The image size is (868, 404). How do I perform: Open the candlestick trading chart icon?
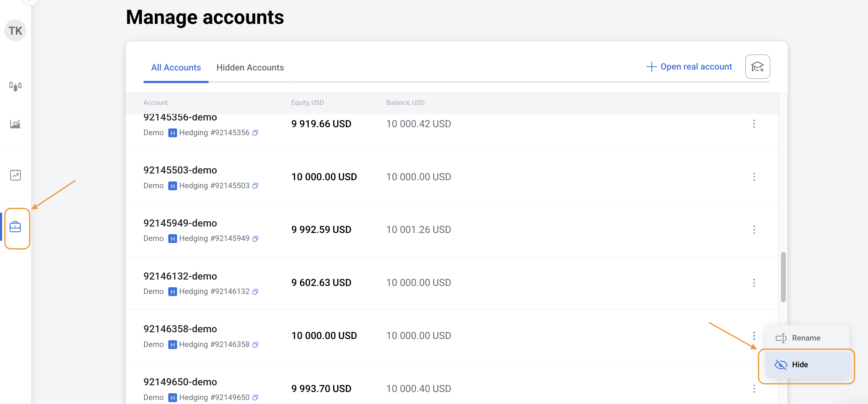pos(15,86)
